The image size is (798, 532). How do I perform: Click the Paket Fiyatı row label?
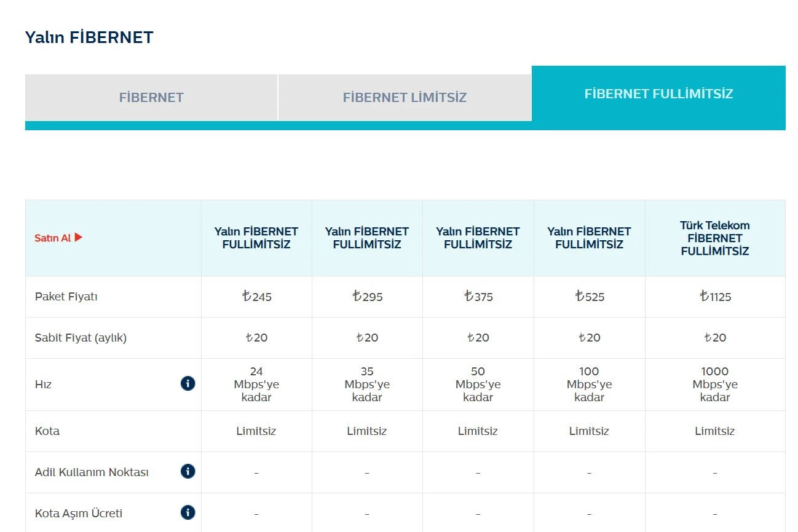pos(66,297)
